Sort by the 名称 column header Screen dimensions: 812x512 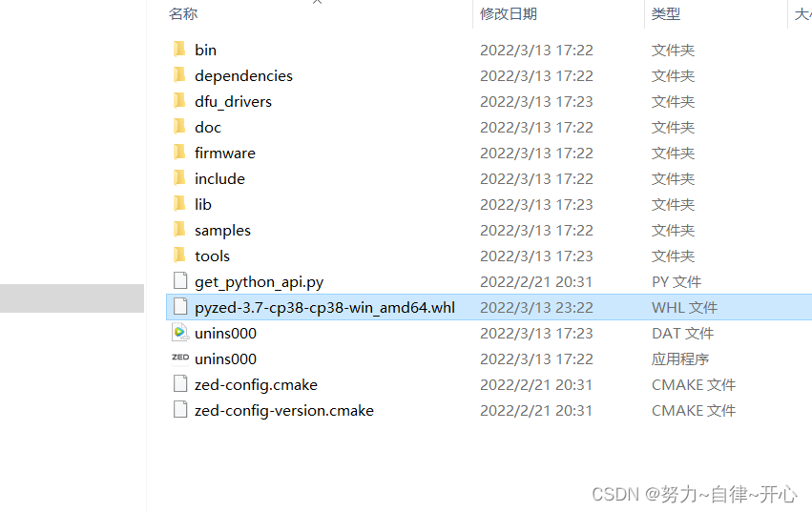(183, 14)
